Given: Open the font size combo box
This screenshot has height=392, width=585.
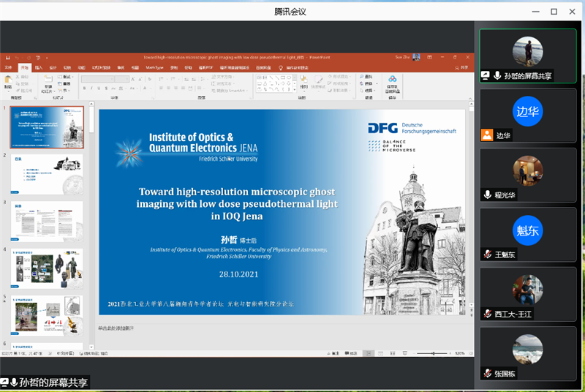Looking at the screenshot, I should [122, 79].
